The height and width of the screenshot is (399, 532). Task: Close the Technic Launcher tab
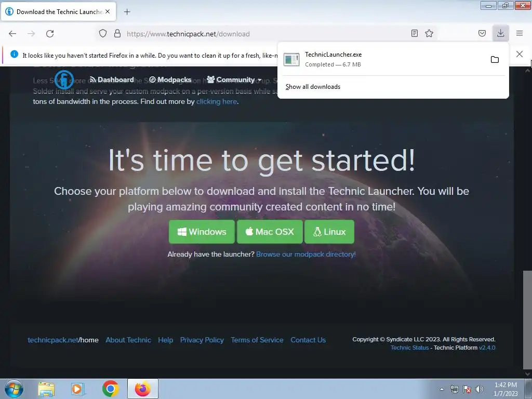click(x=108, y=11)
